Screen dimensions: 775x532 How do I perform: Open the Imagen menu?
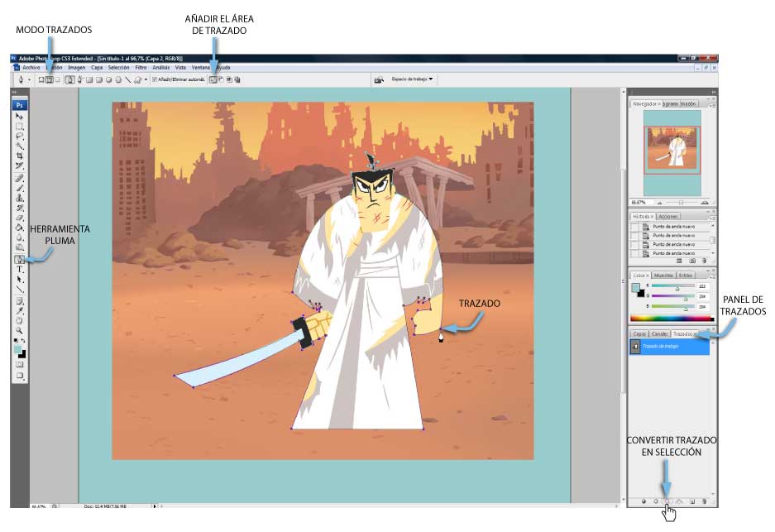click(77, 67)
